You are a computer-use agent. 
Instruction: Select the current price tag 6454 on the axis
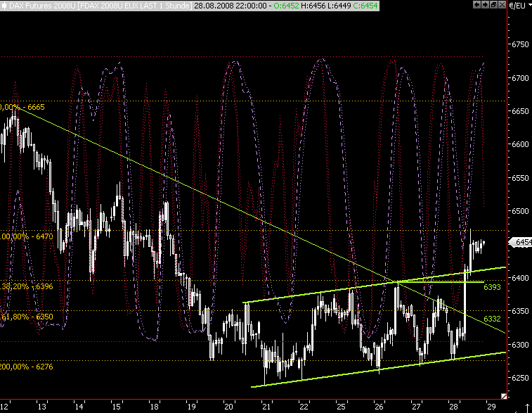521,242
